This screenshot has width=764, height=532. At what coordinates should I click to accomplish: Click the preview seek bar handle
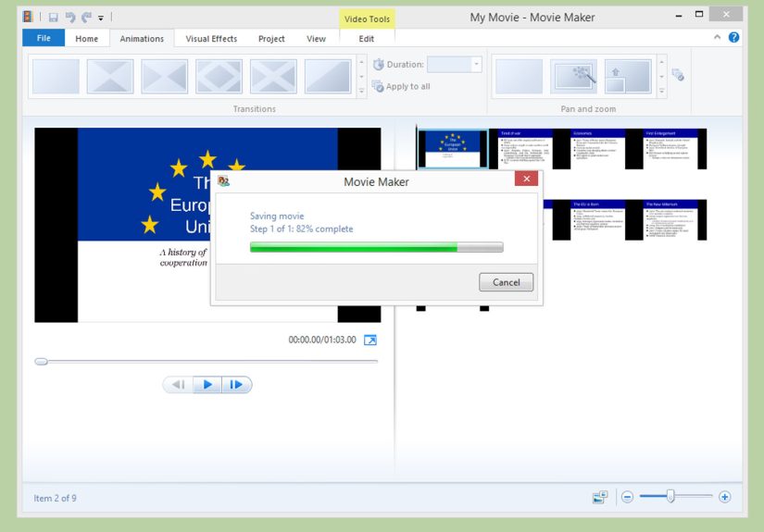pos(41,362)
